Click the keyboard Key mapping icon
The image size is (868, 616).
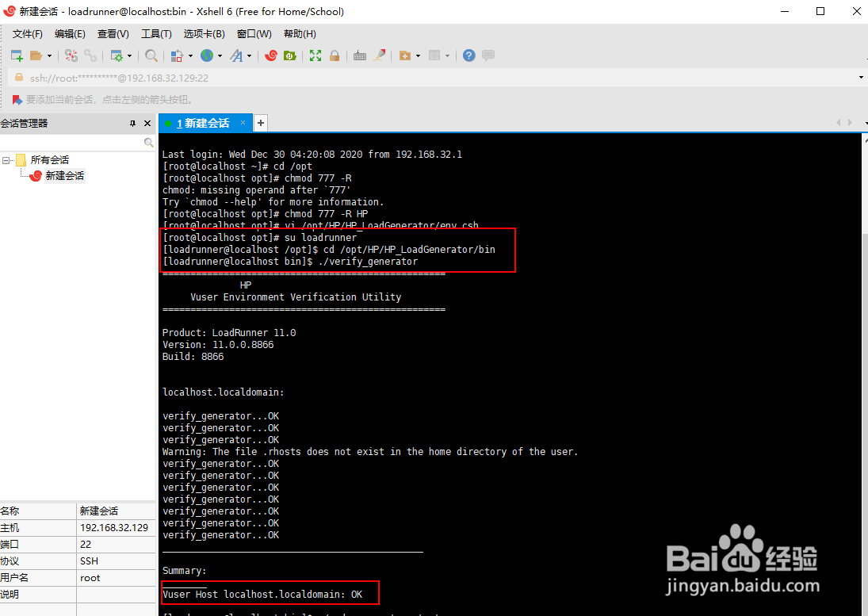360,55
